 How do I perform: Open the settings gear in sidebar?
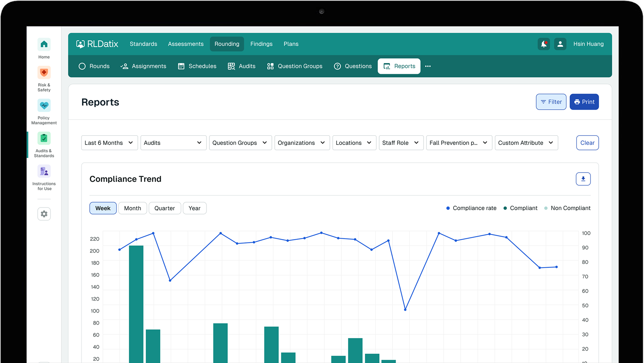pos(44,214)
